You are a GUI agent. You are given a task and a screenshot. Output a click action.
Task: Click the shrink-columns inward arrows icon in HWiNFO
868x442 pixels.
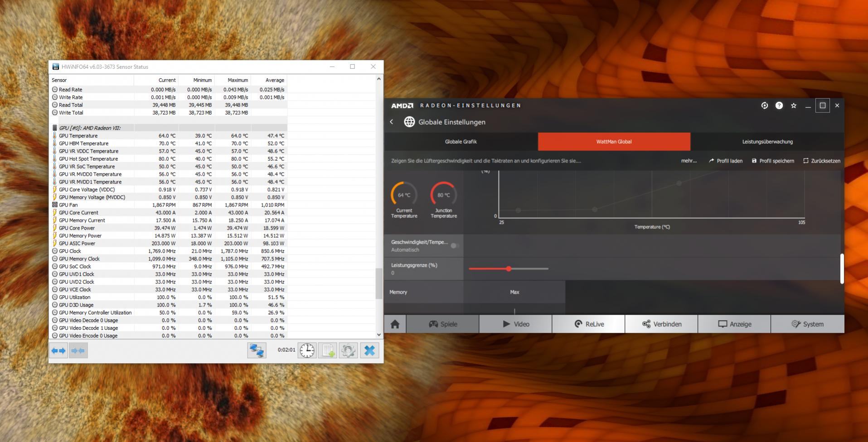[x=78, y=351]
